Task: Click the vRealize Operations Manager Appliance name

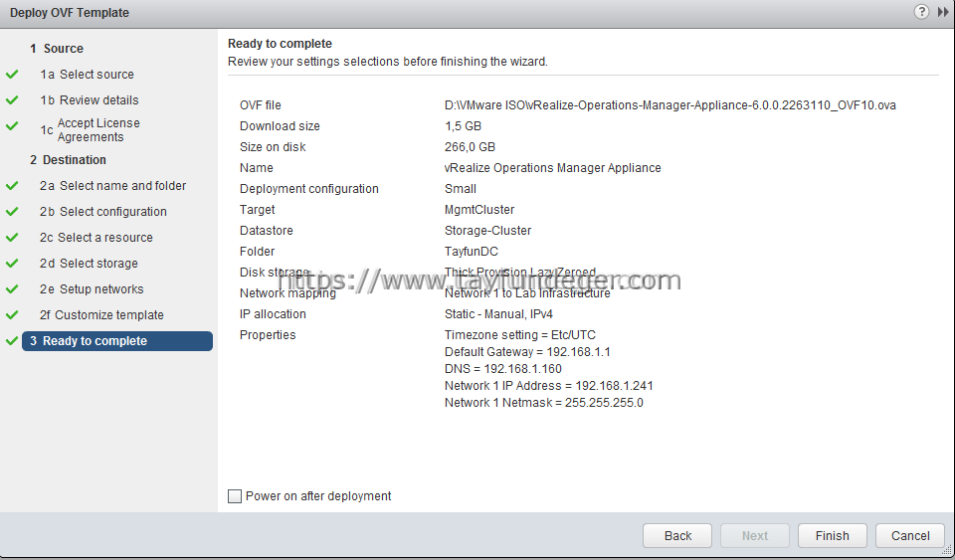Action: 552,168
